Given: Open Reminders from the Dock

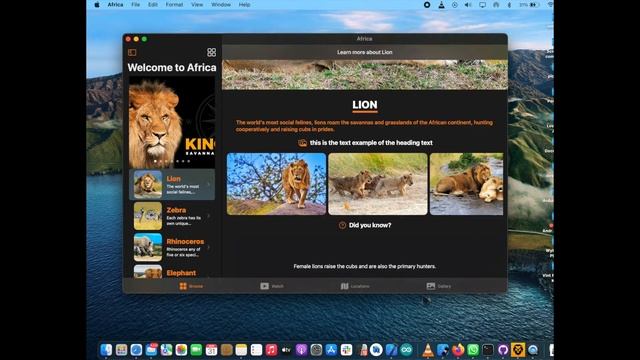Looking at the screenshot, I should (256, 350).
